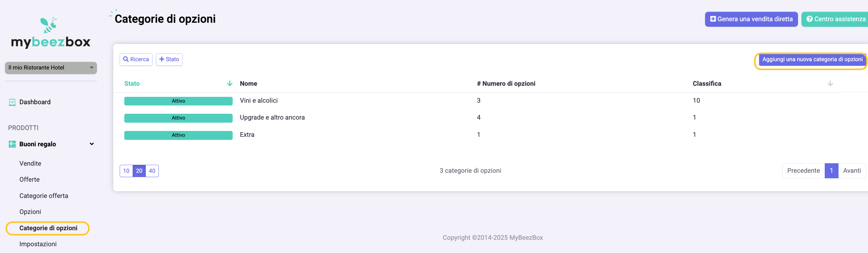The width and height of the screenshot is (868, 253).
Task: Click the question mark icon on Centro assistenza
Action: point(809,19)
